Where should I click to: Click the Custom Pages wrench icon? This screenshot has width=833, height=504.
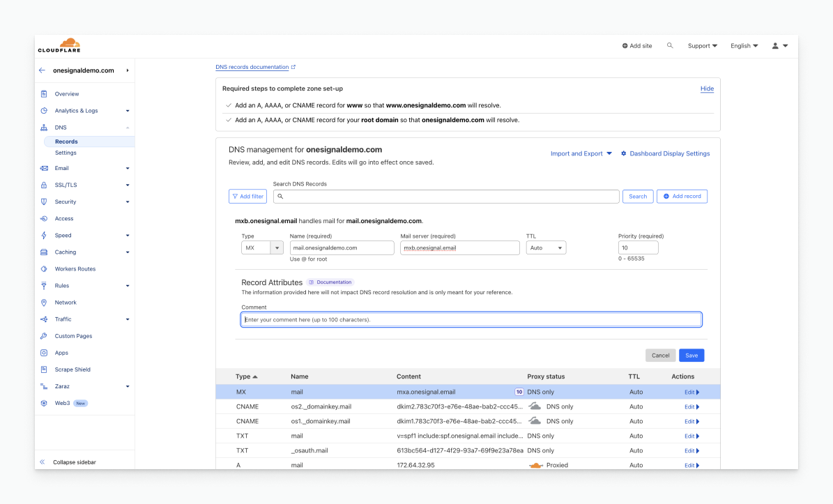tap(44, 336)
